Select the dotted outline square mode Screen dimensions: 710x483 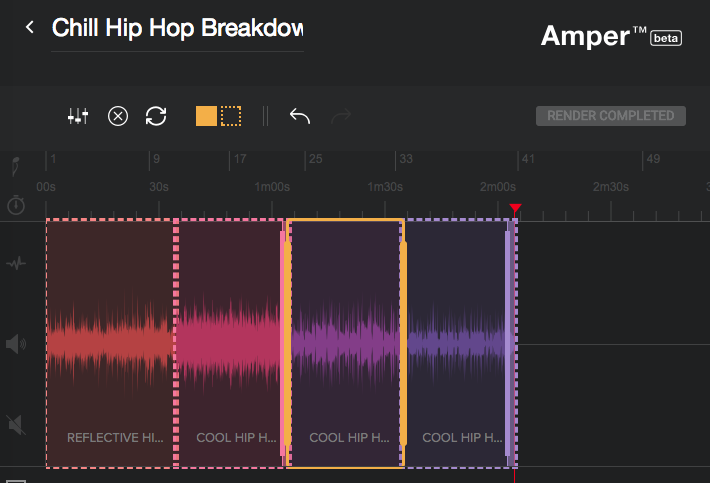coord(231,116)
